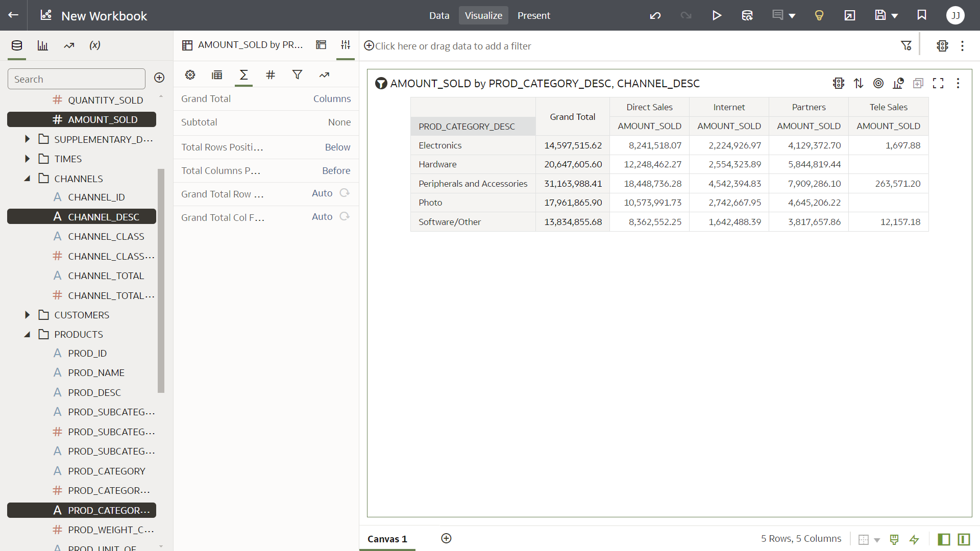Open the Visualizations bar-chart panel icon
The height and width of the screenshot is (551, 980).
pos(43,45)
